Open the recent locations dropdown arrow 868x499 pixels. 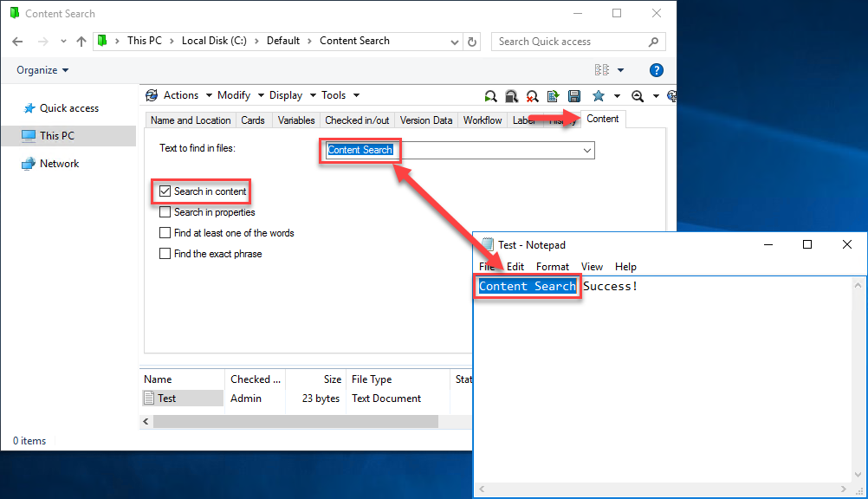click(63, 42)
